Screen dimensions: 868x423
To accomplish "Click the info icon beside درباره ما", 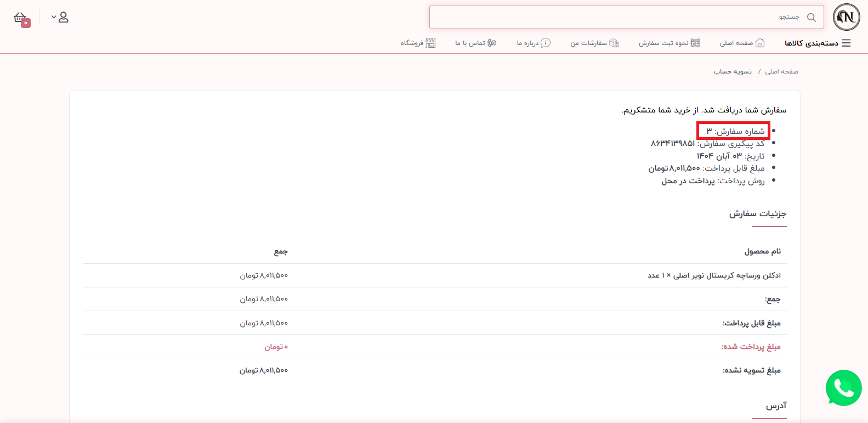I will 546,43.
